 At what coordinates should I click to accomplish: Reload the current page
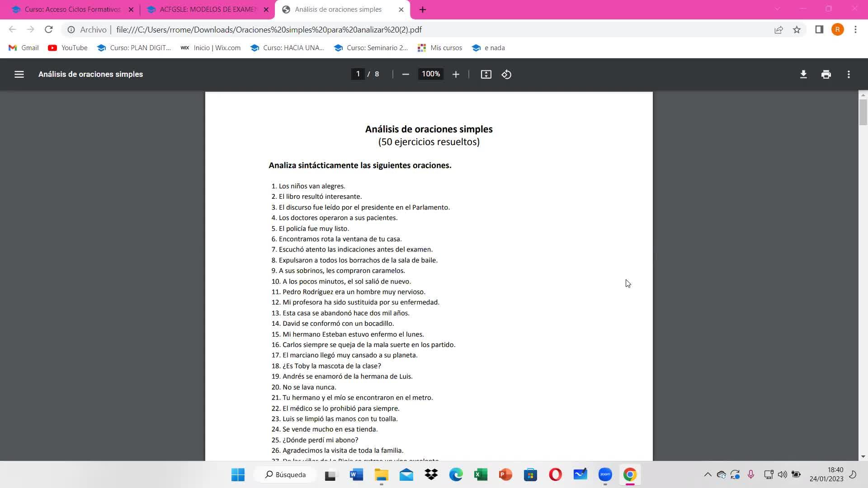pyautogui.click(x=49, y=30)
